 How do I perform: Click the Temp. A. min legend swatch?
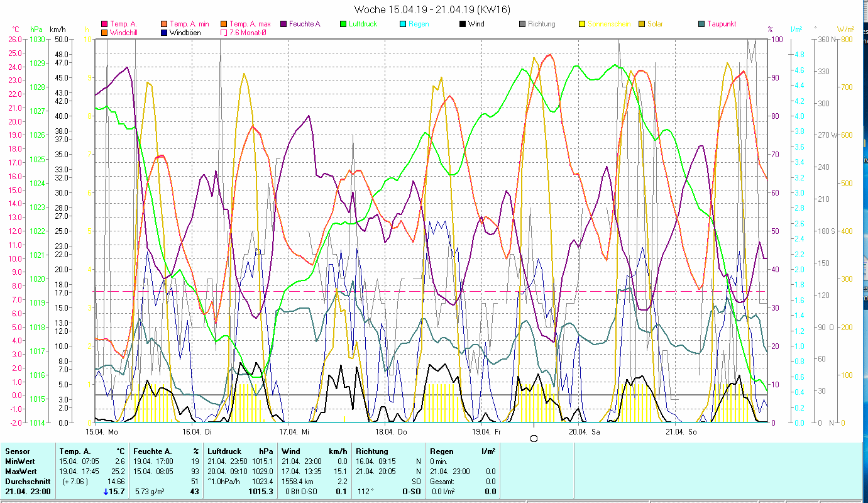tap(163, 24)
